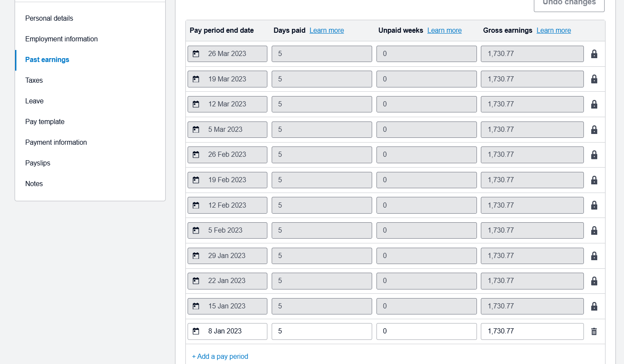This screenshot has height=364, width=624.
Task: Delete the 8 Jan 2023 pay period with trash icon
Action: click(594, 331)
